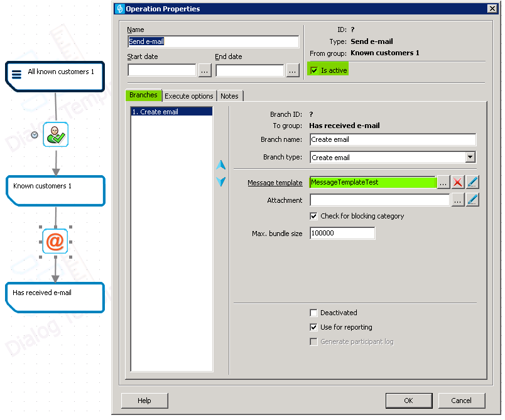Move branch up with the up arrow
Viewport: 505px width, 420px height.
[x=220, y=165]
